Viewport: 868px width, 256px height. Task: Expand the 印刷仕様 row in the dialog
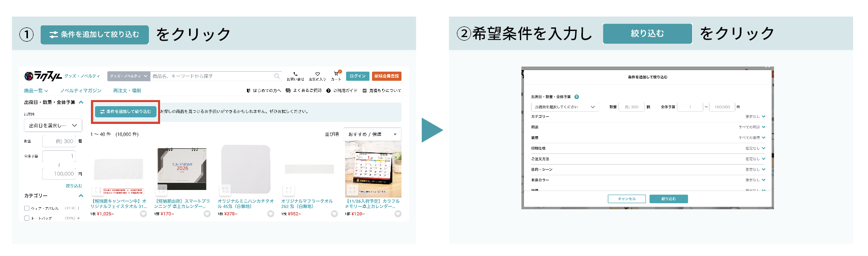(648, 148)
